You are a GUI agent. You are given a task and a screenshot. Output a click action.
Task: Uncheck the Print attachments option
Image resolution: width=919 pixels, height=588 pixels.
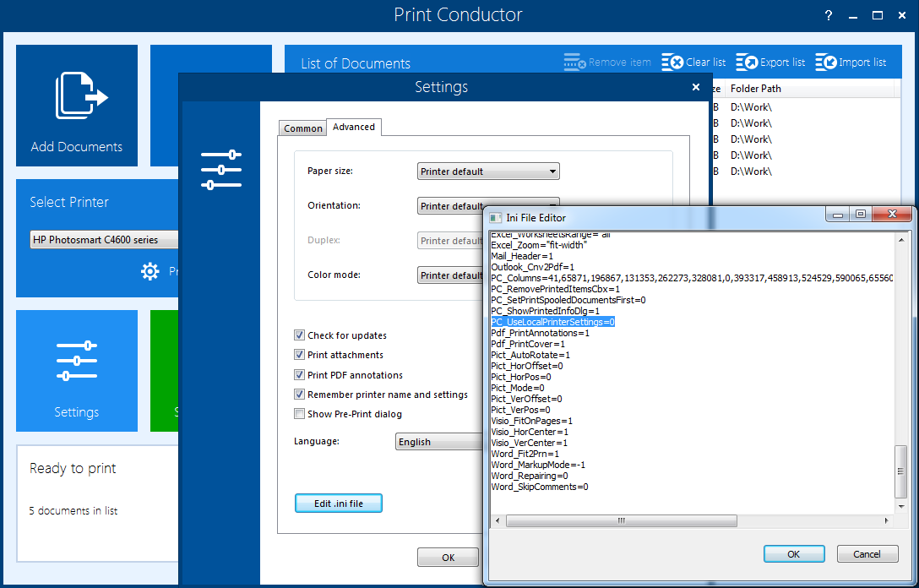[x=299, y=355]
